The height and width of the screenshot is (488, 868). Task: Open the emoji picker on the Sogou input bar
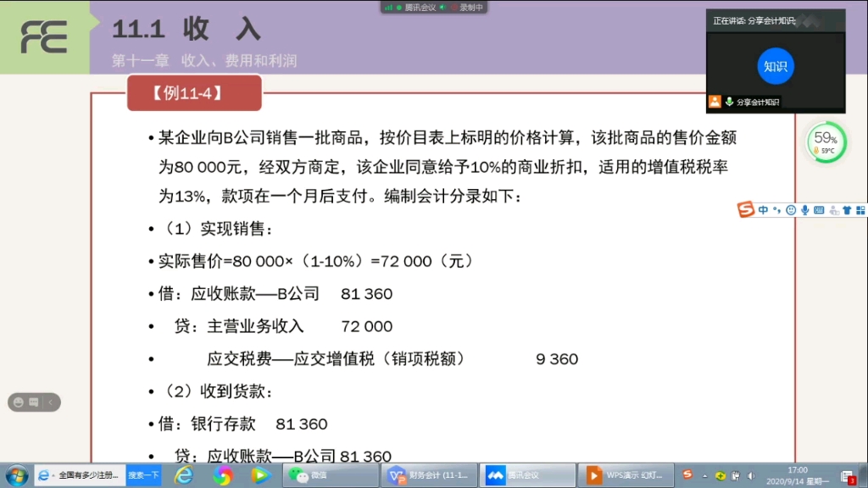point(790,210)
